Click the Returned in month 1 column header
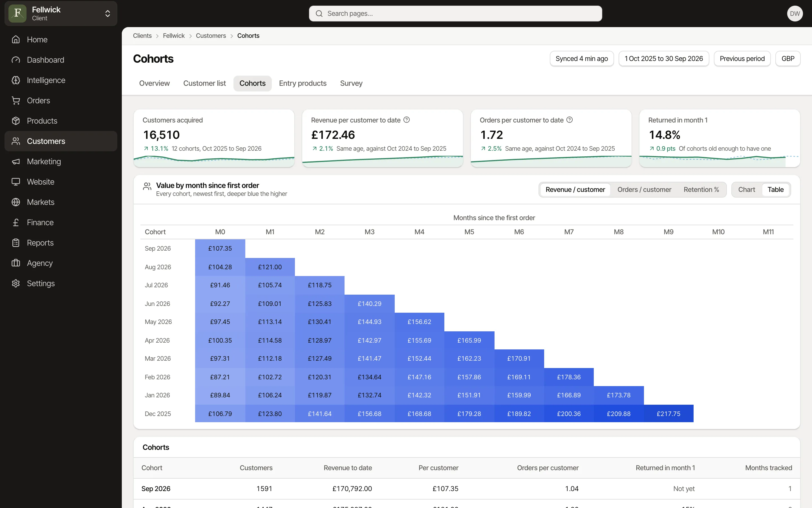812x508 pixels. [665, 468]
